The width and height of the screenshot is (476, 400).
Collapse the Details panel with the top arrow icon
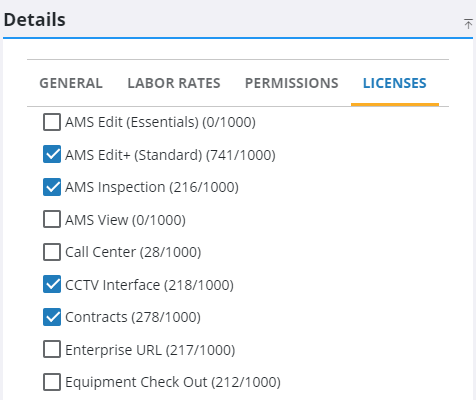pos(468,24)
